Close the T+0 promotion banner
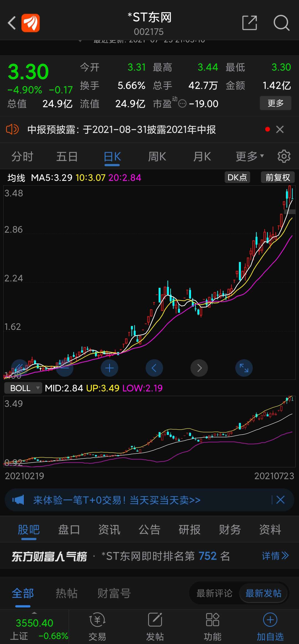This screenshot has height=644, width=299. click(x=280, y=500)
